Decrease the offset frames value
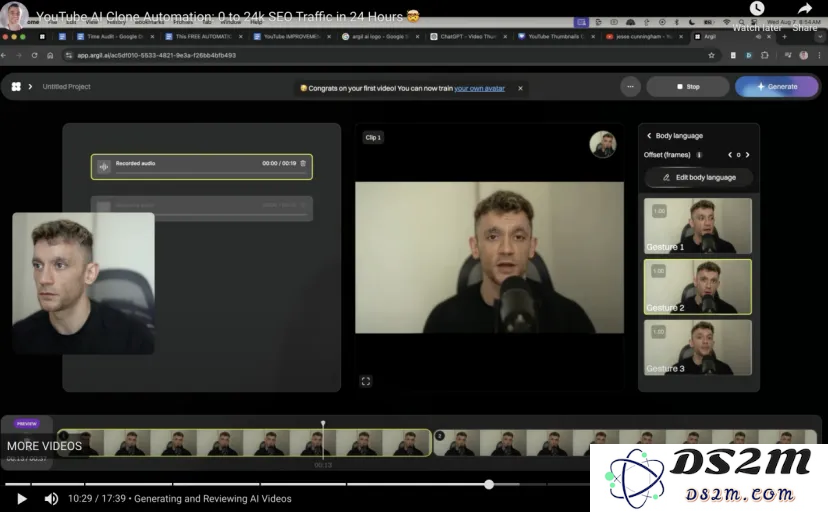Viewport: 828px width, 512px height. 730,155
